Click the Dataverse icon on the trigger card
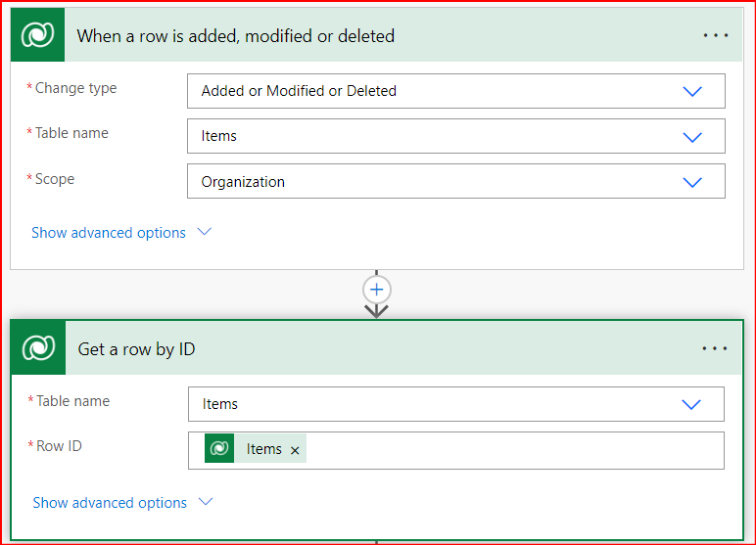The image size is (756, 545). (37, 36)
